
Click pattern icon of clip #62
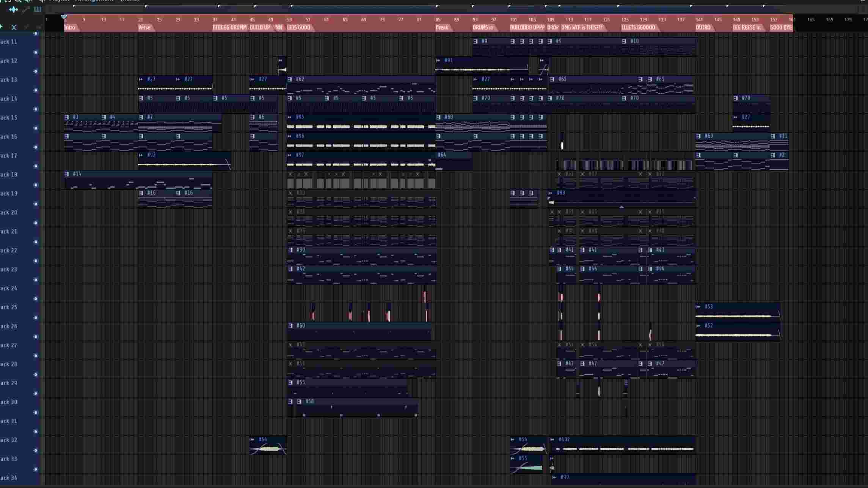point(290,79)
